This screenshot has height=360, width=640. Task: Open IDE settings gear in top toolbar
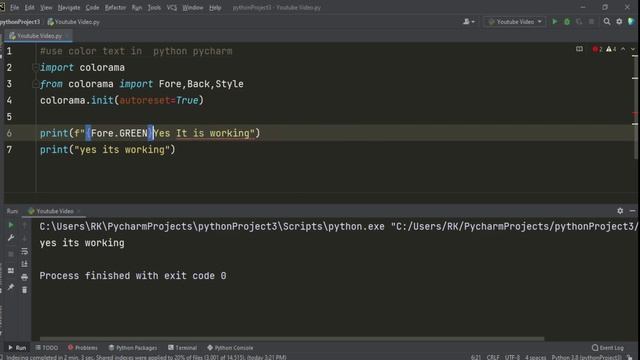[x=619, y=22]
